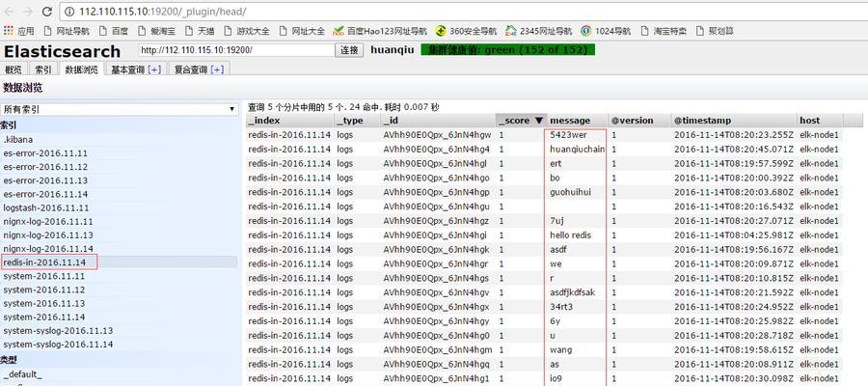
Task: Open the 网址大全 bookmark
Action: tap(303, 31)
